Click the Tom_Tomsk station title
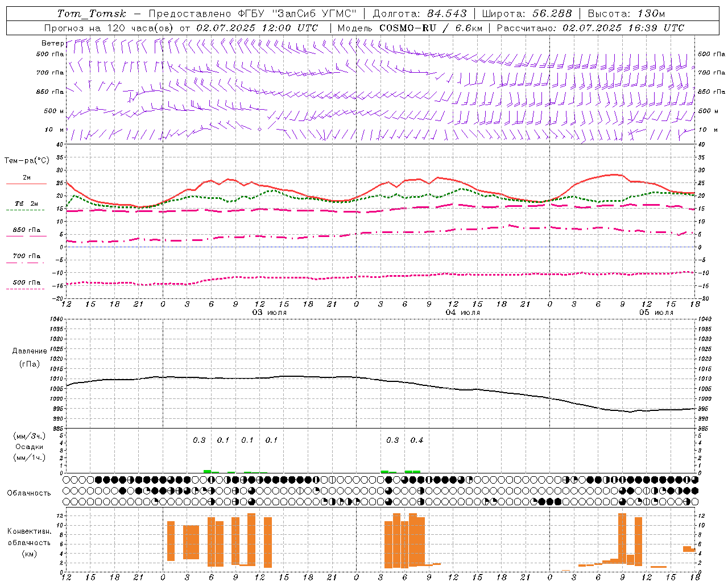 92,14
